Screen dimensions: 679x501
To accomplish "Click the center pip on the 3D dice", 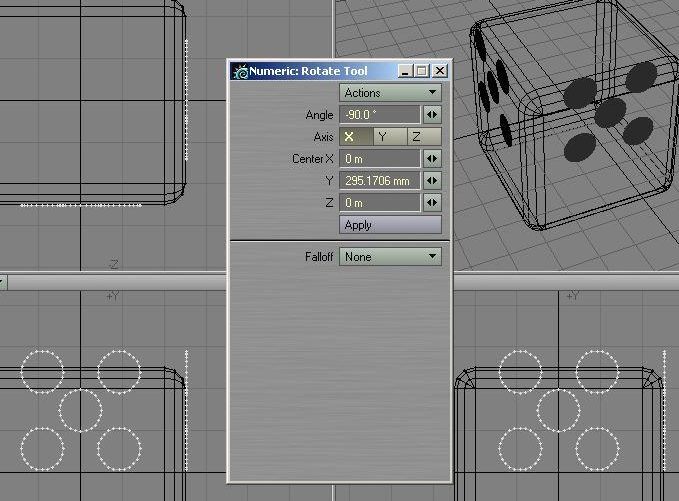I will (x=609, y=109).
